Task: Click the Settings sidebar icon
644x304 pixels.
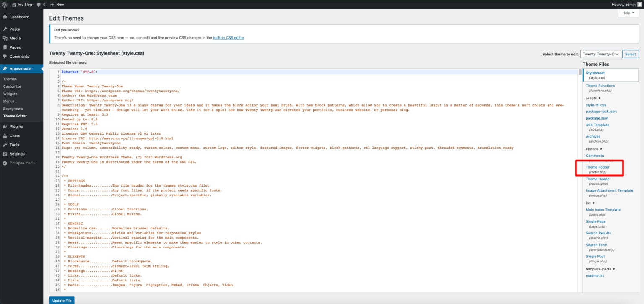Action: pos(6,154)
